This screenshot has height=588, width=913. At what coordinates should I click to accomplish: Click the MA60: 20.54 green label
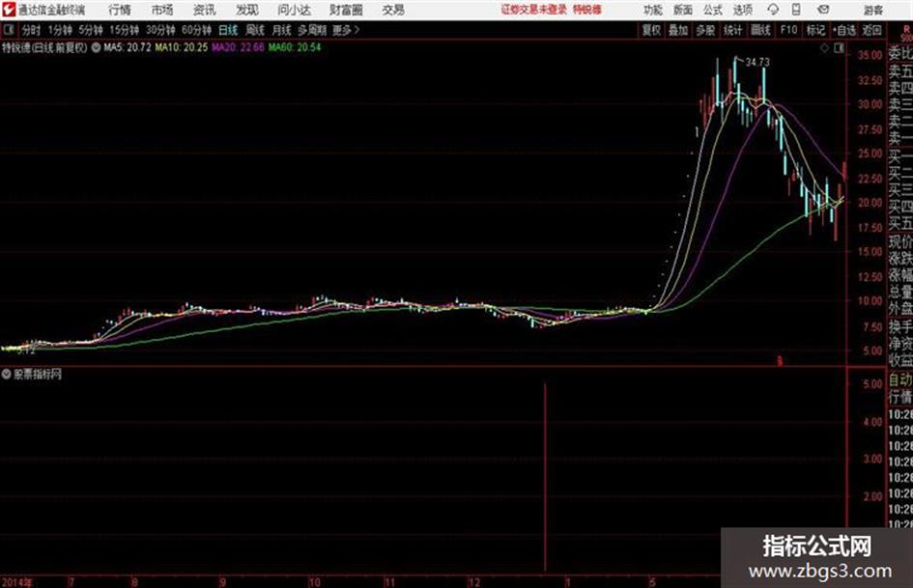[x=295, y=47]
